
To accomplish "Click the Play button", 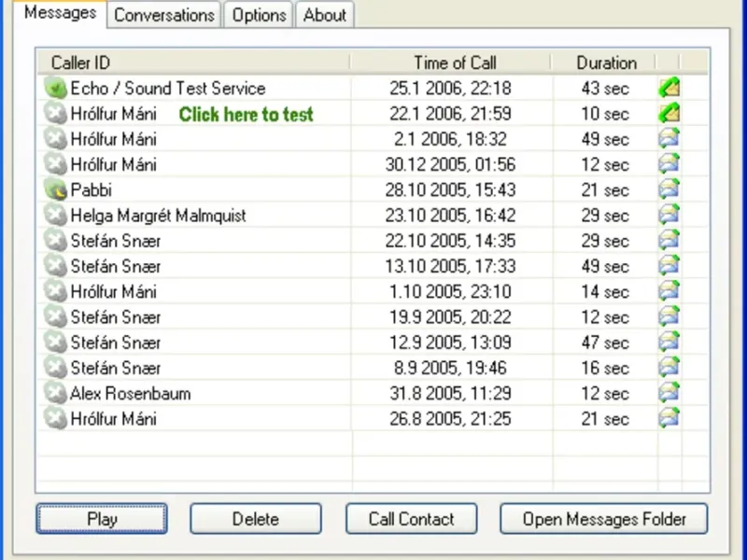I will click(102, 519).
